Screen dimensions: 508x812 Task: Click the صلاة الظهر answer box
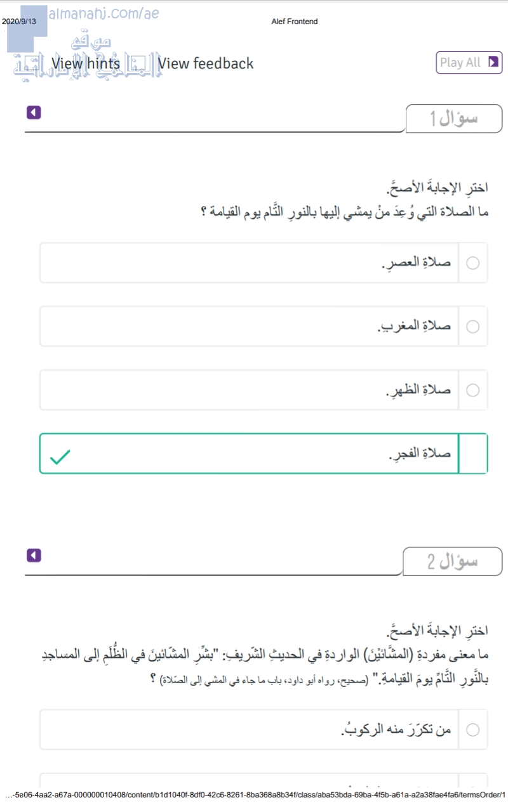pyautogui.click(x=254, y=390)
